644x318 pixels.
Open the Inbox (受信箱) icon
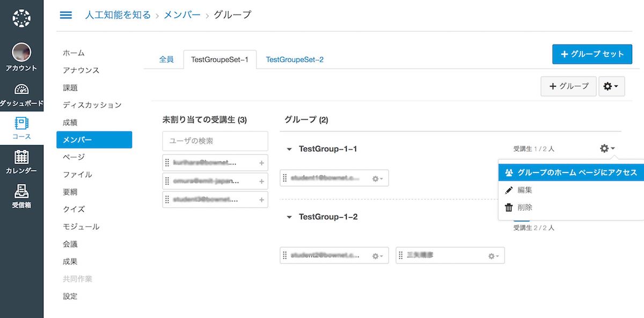(x=21, y=191)
